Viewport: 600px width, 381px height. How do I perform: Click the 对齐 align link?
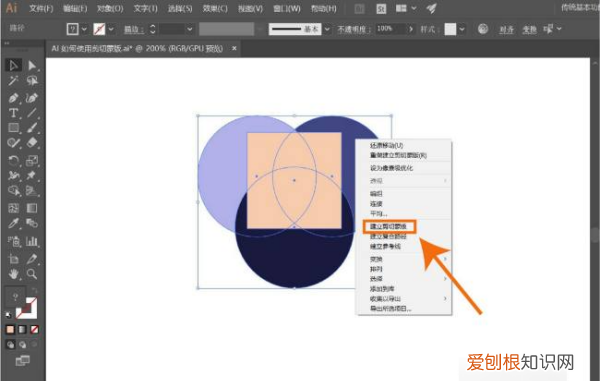click(x=506, y=29)
